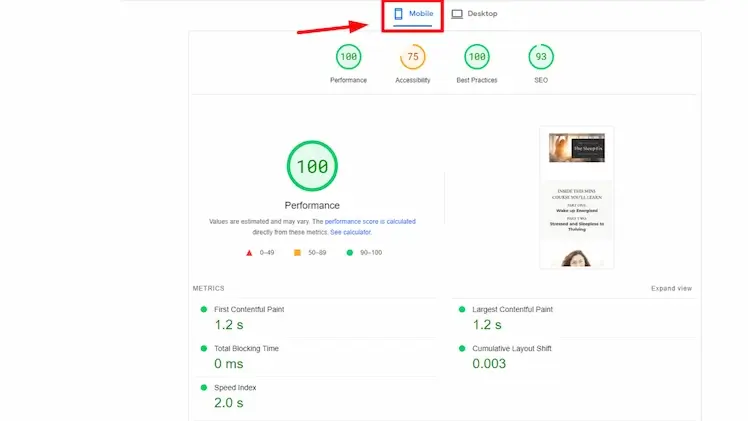Image resolution: width=748 pixels, height=421 pixels.
Task: Open the See calculator link
Action: [350, 232]
